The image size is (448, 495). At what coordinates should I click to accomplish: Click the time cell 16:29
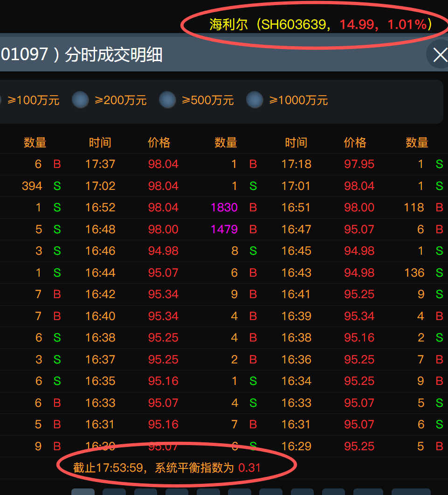(x=296, y=446)
